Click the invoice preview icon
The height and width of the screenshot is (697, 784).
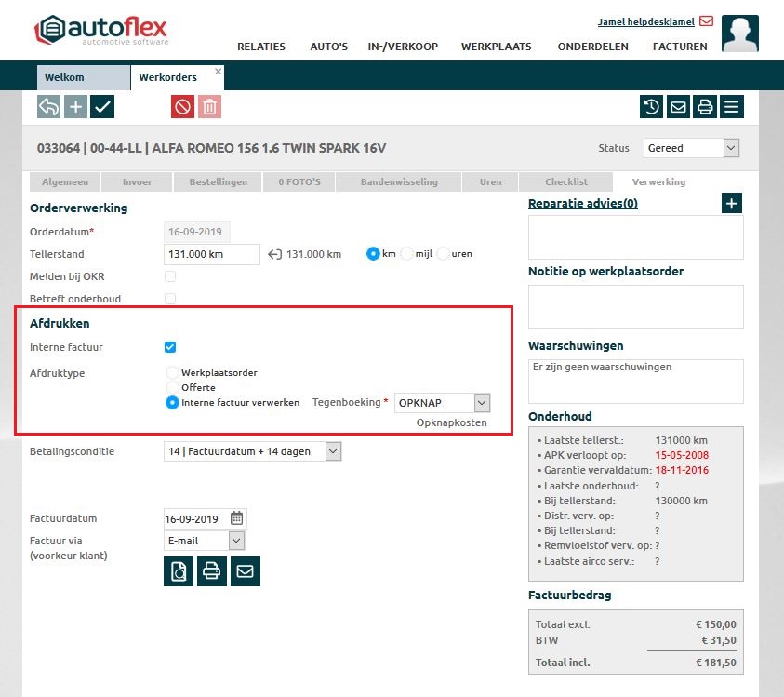tap(178, 571)
